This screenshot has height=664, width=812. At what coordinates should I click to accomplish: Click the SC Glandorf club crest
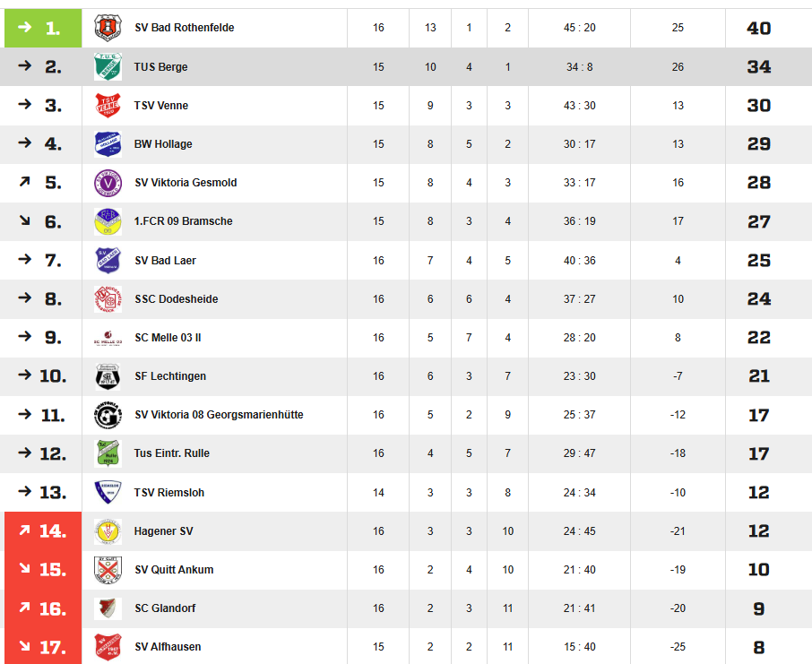pyautogui.click(x=108, y=608)
